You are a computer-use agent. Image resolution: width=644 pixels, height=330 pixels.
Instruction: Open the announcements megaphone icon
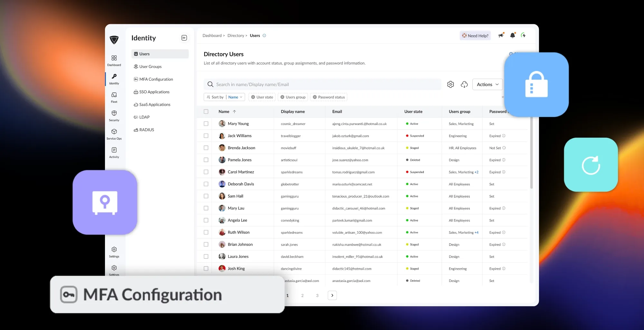(x=501, y=35)
